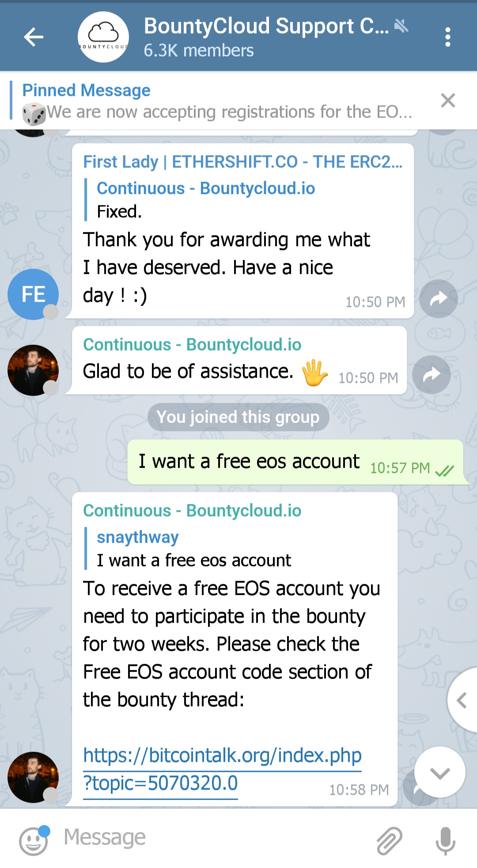Screen dimensions: 477x868
Task: Tap the side left-chevron bubble
Action: tap(462, 700)
